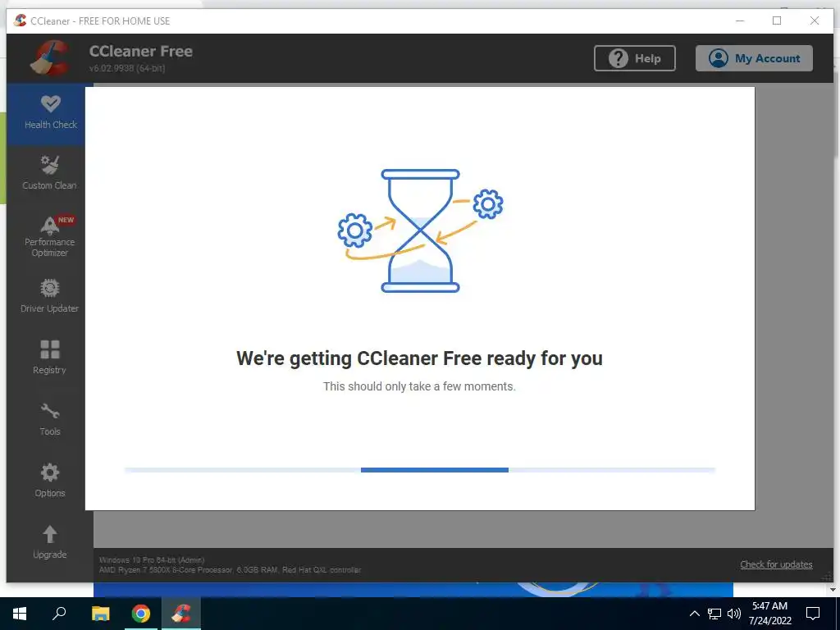Open the Custom Clean section

pyautogui.click(x=49, y=172)
